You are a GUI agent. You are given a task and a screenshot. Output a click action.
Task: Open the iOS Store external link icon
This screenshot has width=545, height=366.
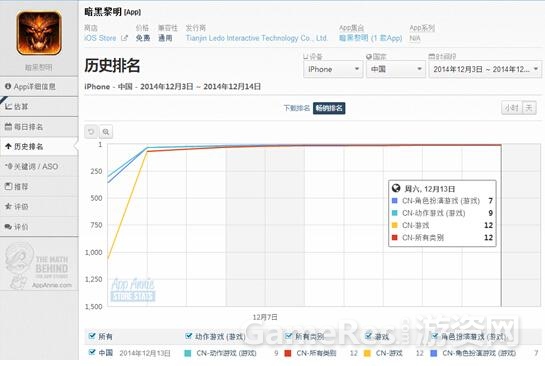click(124, 38)
